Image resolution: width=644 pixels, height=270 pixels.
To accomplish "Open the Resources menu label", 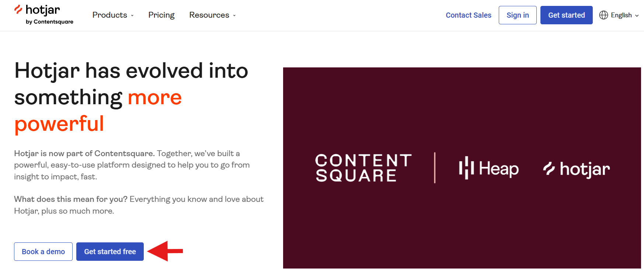I will click(209, 15).
